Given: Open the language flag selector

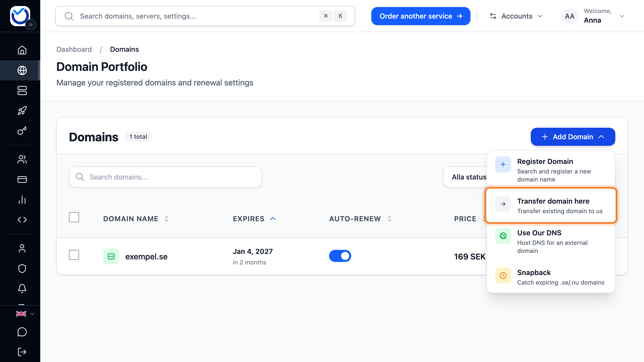Looking at the screenshot, I should coord(25,314).
